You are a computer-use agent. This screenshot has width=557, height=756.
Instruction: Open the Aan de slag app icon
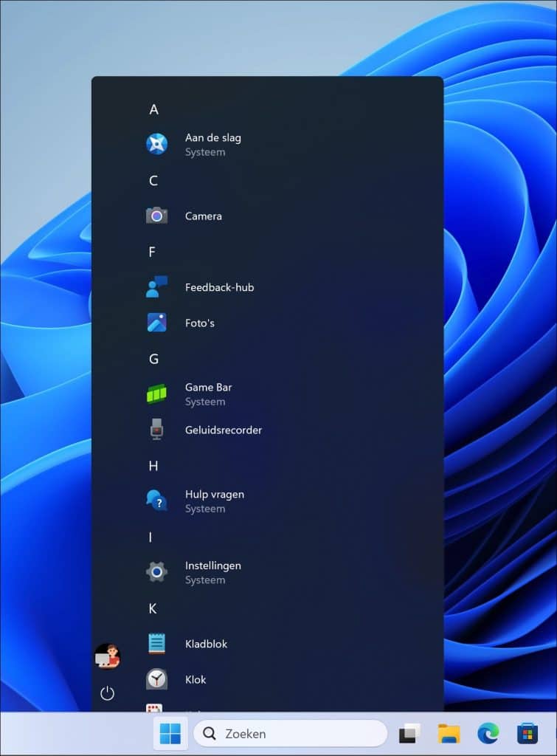(x=156, y=144)
